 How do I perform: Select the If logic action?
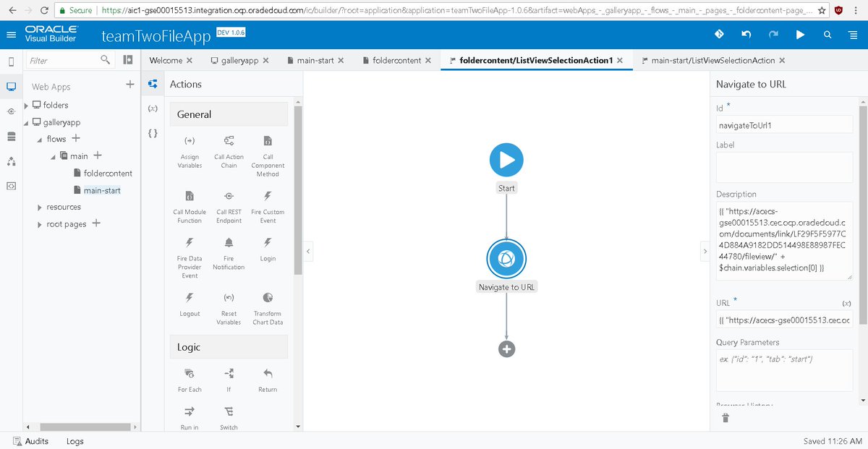(x=229, y=380)
